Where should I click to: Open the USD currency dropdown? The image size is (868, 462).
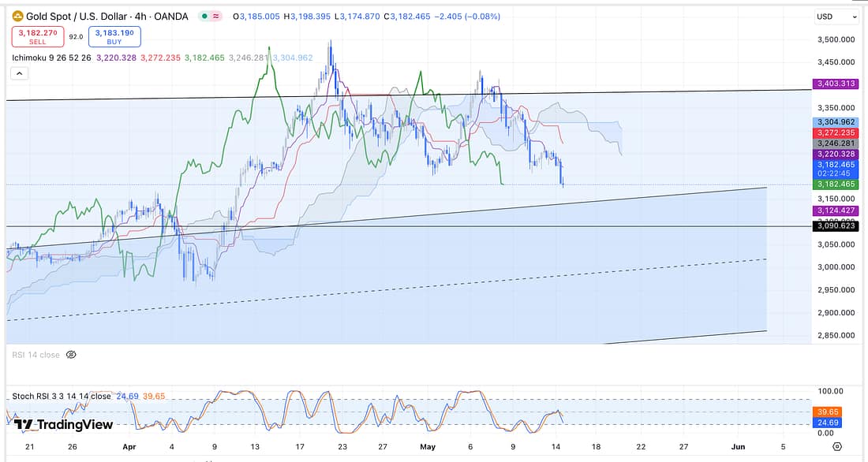pyautogui.click(x=835, y=17)
